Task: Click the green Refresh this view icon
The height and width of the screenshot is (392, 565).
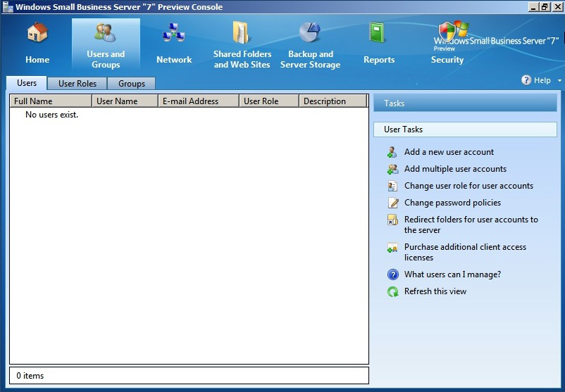Action: [x=393, y=291]
